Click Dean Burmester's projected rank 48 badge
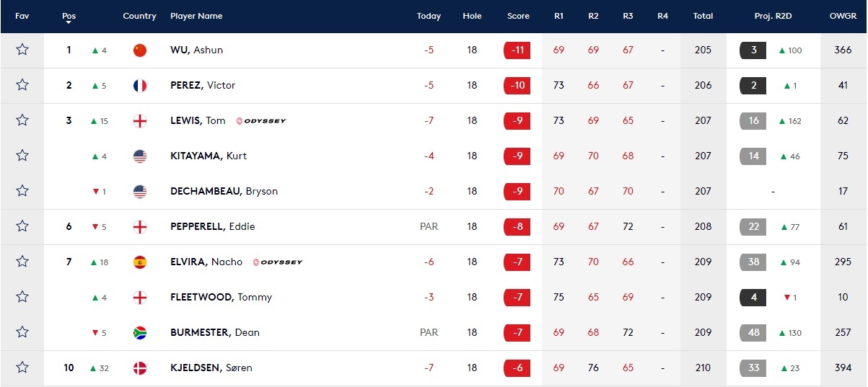 coord(753,333)
